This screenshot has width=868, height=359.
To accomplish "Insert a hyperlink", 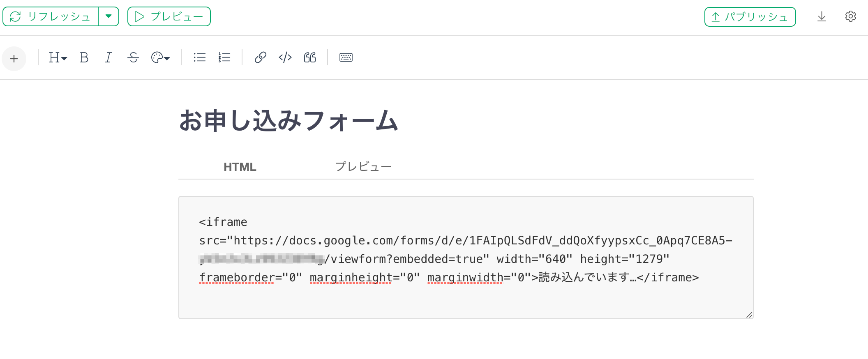I will point(260,58).
